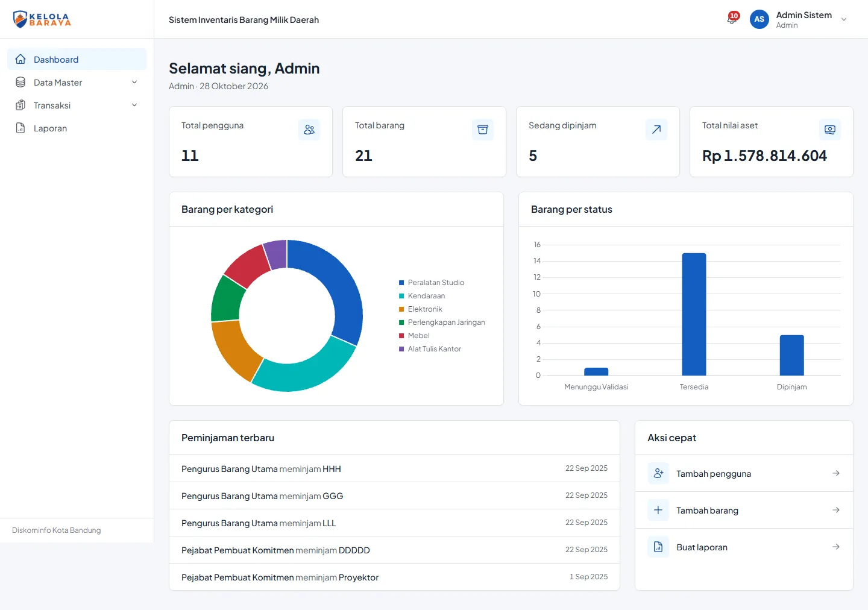Expand the Transaksi chevron

point(134,105)
